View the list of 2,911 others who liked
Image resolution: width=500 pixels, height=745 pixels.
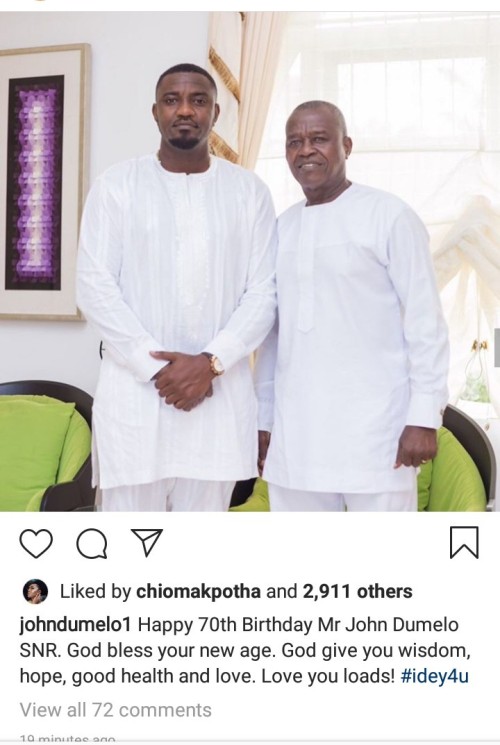coord(357,591)
